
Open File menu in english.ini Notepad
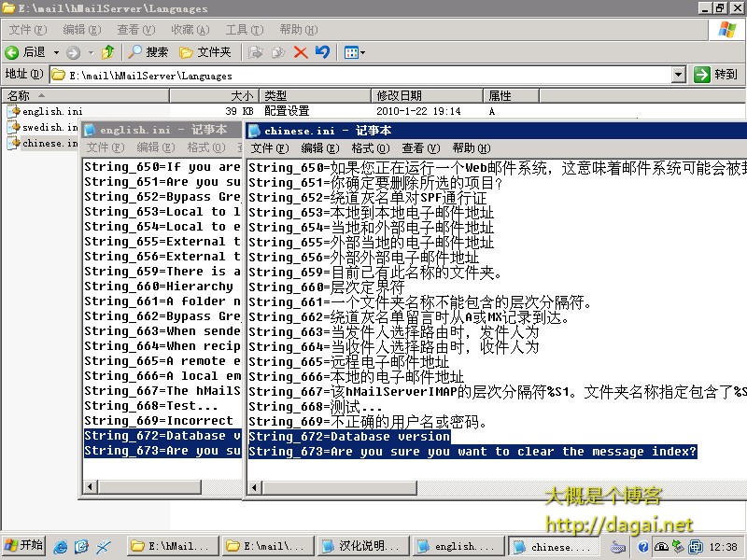click(106, 147)
